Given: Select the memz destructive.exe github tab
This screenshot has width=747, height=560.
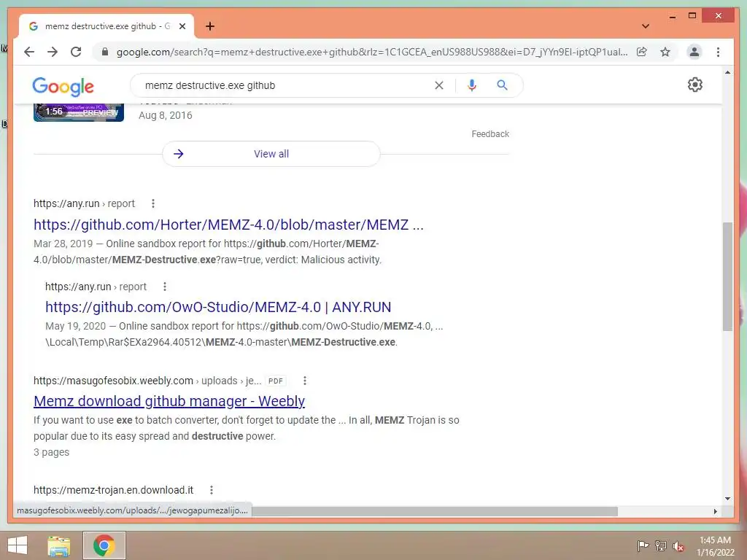Looking at the screenshot, I should pos(106,26).
